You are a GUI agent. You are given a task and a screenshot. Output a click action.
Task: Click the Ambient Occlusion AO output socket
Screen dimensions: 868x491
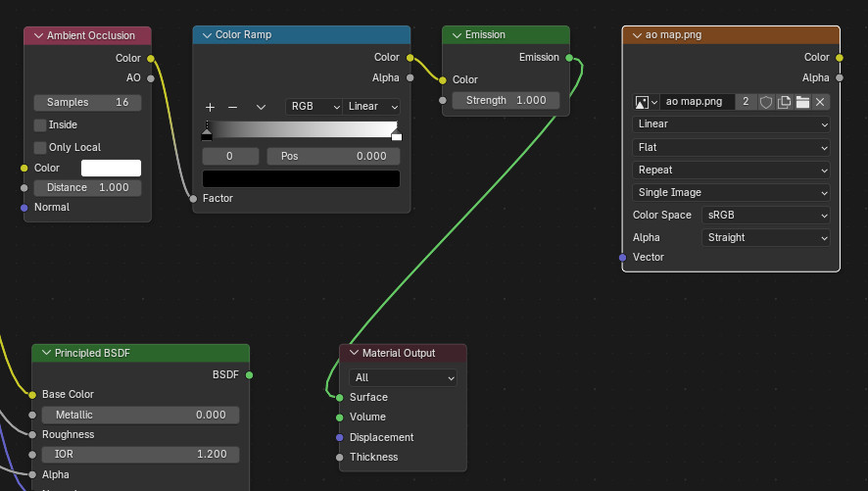151,78
